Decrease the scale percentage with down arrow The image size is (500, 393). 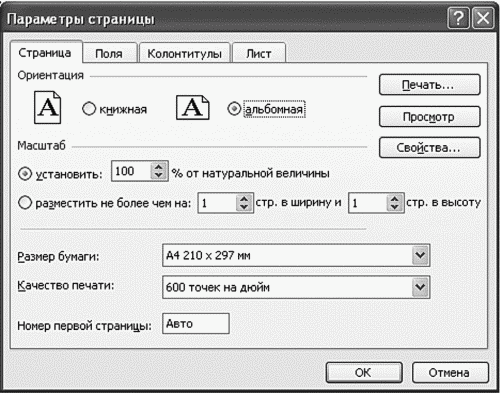point(159,175)
